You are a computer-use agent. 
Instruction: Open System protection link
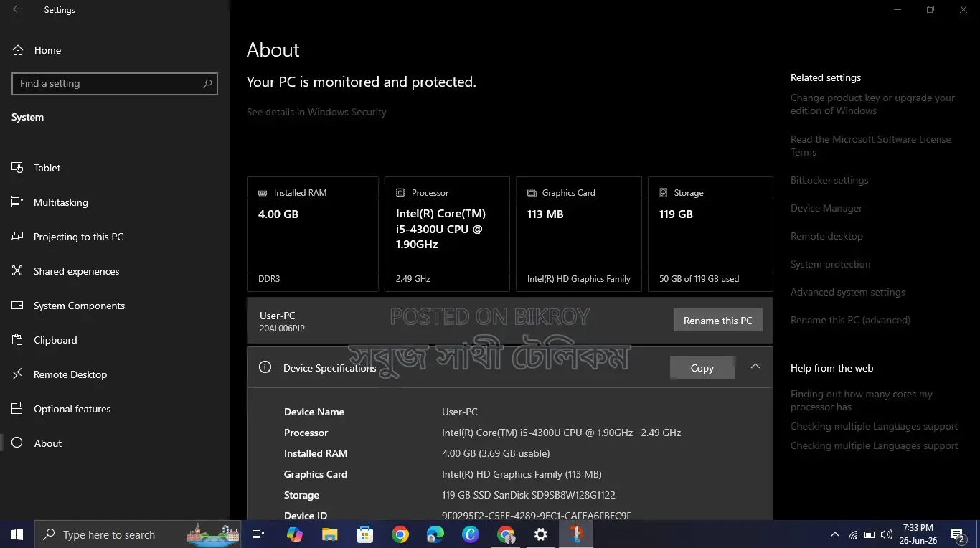coord(830,264)
